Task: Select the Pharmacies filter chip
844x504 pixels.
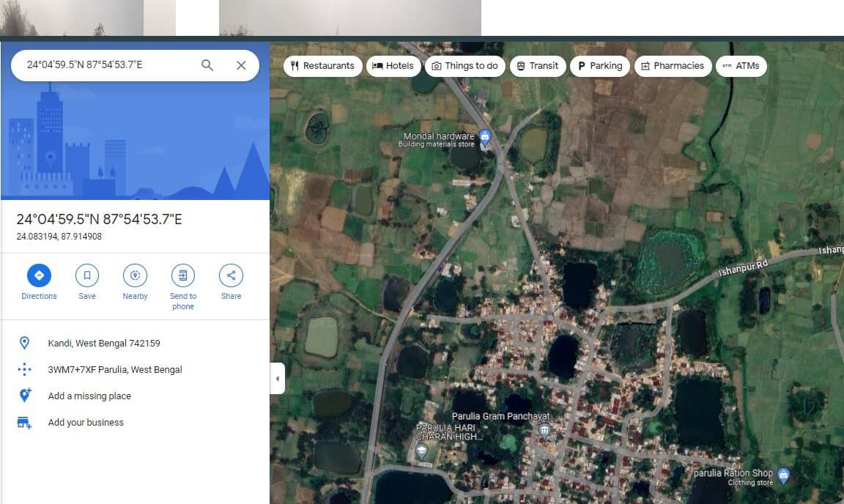Action: (x=673, y=66)
